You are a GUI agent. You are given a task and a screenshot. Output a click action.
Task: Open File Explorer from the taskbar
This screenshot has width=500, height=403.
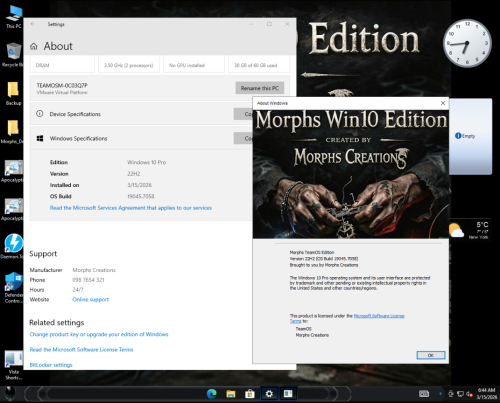pyautogui.click(x=231, y=394)
